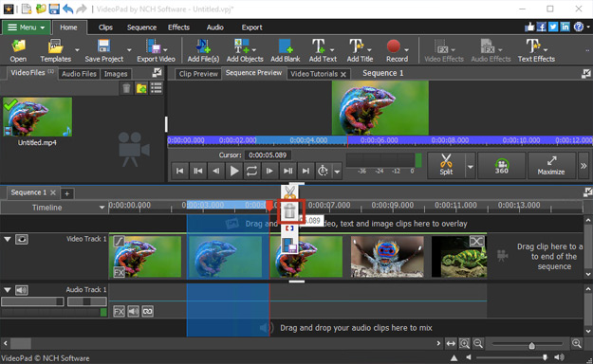593x364 pixels.
Task: Toggle the loop playback button
Action: coord(251,172)
